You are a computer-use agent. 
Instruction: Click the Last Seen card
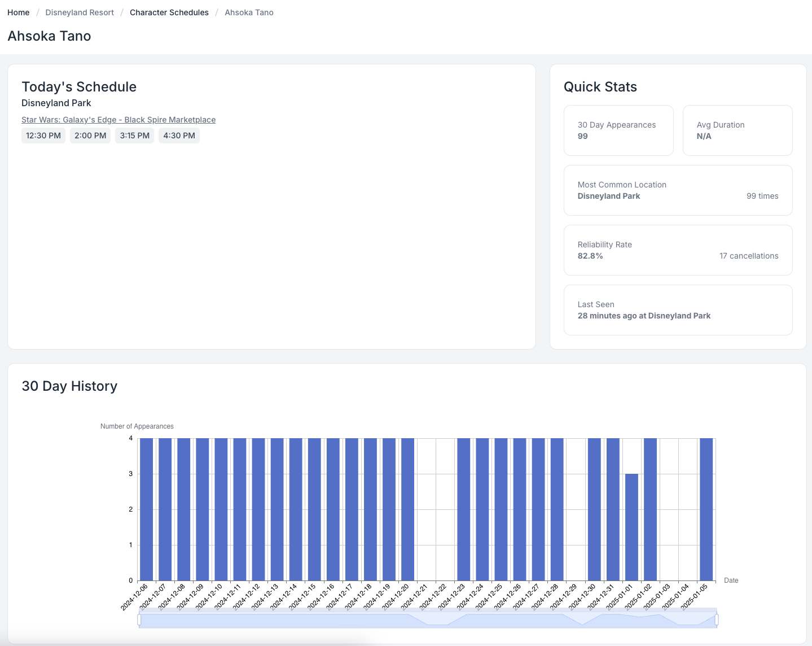point(678,310)
